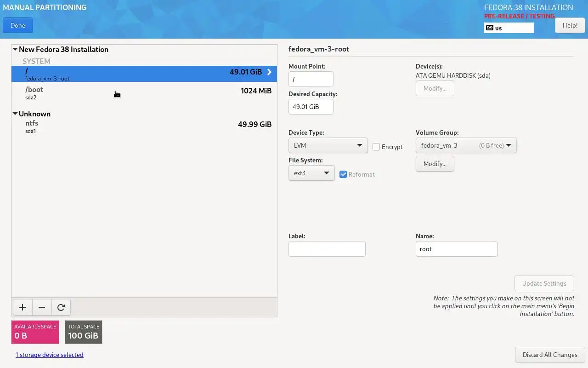This screenshot has width=588, height=368.
Task: Select the /boot sda2 partition row
Action: (x=144, y=92)
